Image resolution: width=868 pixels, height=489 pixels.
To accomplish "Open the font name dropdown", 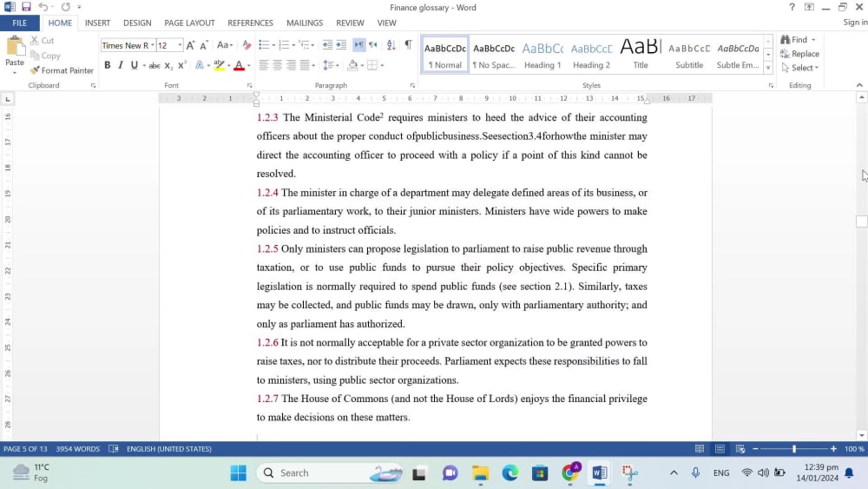I will coord(152,45).
